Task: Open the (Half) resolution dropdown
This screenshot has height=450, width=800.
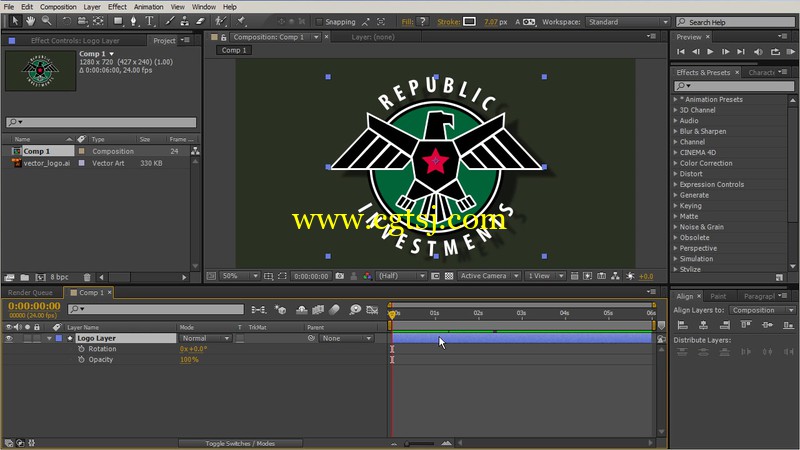Action: (402, 276)
